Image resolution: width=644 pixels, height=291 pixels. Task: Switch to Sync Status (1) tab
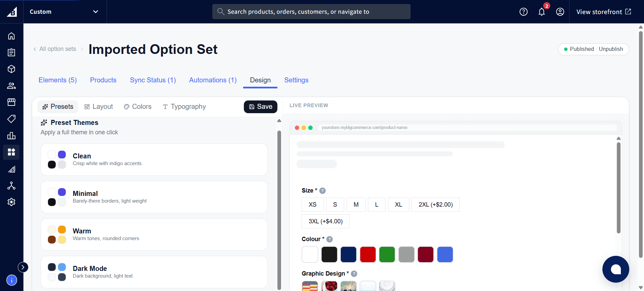153,80
